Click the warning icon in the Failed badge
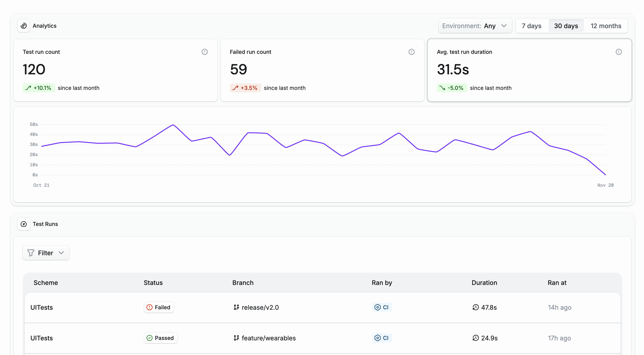 point(149,307)
